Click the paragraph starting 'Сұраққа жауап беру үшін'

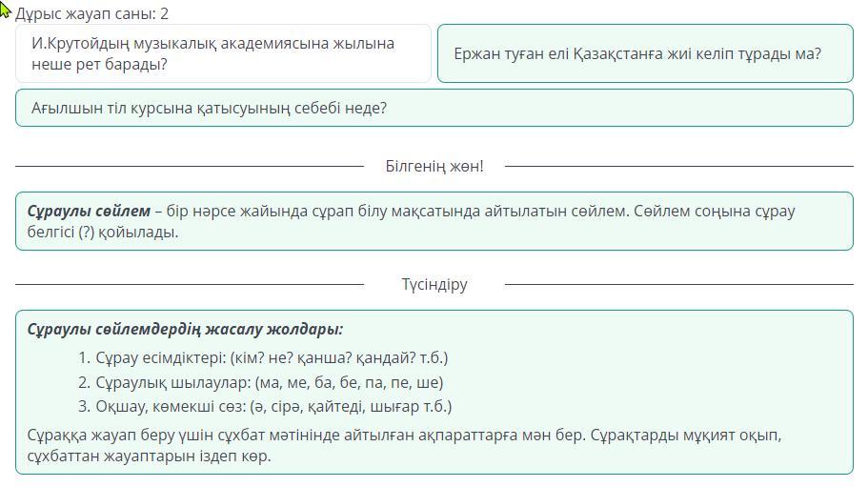pos(404,445)
